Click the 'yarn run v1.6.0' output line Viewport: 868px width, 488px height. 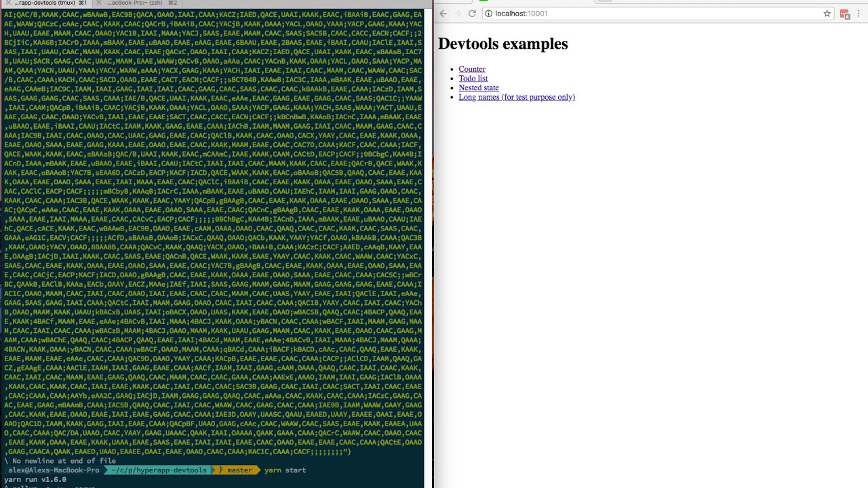coord(35,479)
